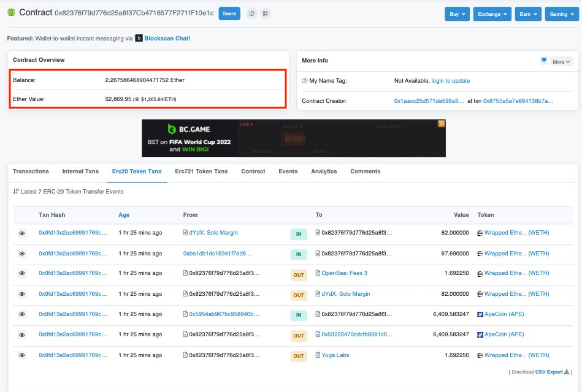Open contract creator address 0x1aacc25d571da598a3
Screen dimensions: 582x392
point(429,101)
